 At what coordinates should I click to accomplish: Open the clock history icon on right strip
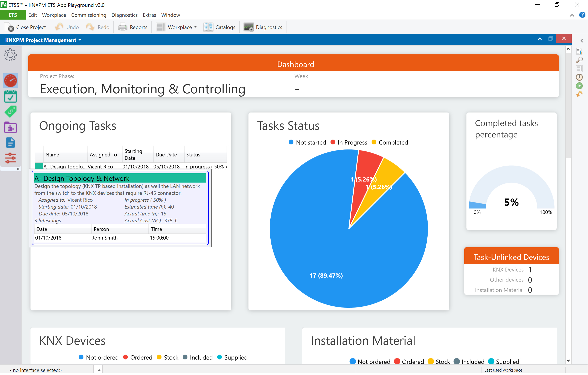point(579,77)
